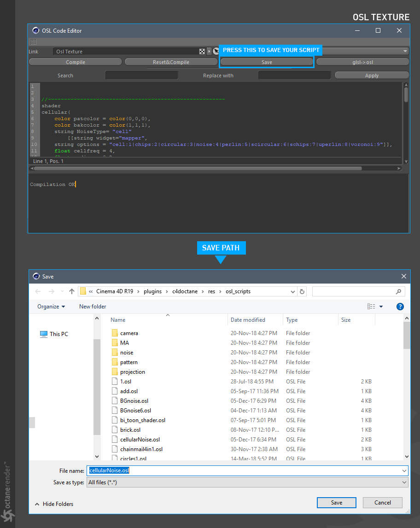Image resolution: width=420 pixels, height=528 pixels.
Task: Click c4doctane in path breadcrumb
Action: (185, 291)
